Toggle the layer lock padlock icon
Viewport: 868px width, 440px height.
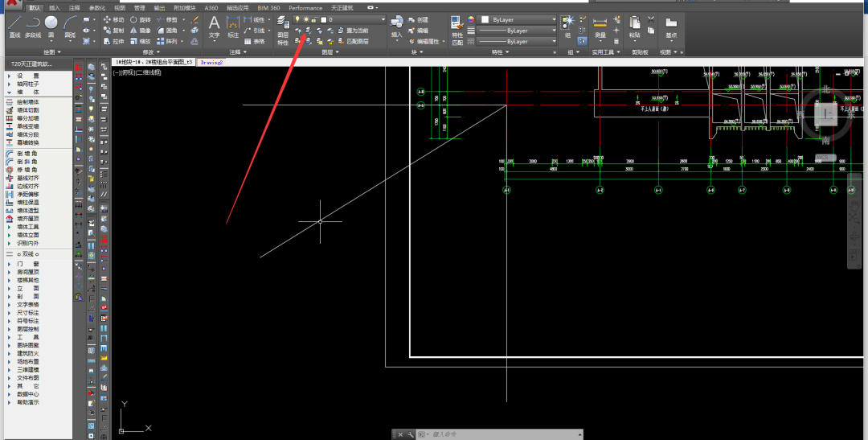point(313,19)
